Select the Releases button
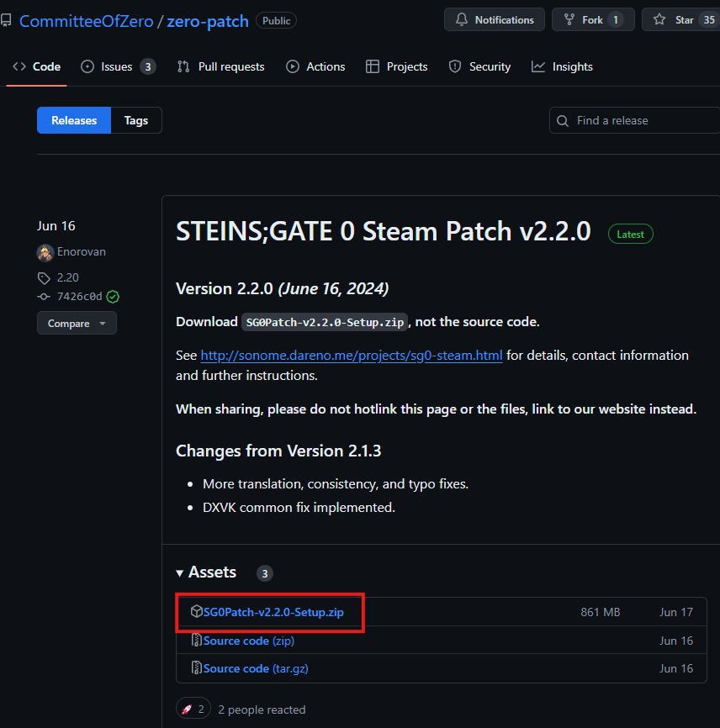This screenshot has height=728, width=720. [74, 120]
